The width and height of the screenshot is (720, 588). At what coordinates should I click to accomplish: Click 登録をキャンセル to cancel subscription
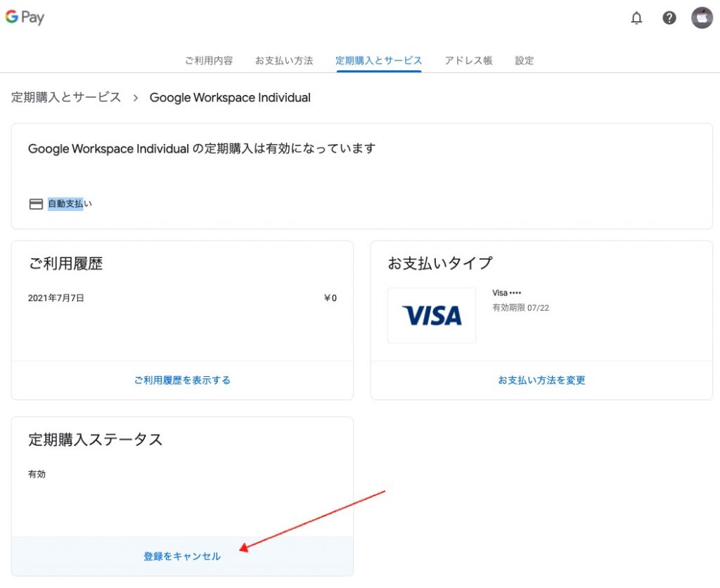coord(182,556)
